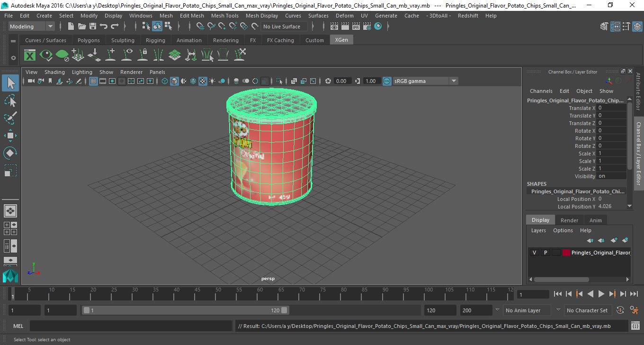The image size is (644, 345).
Task: Snap to grids magnet icon
Action: coord(199,27)
